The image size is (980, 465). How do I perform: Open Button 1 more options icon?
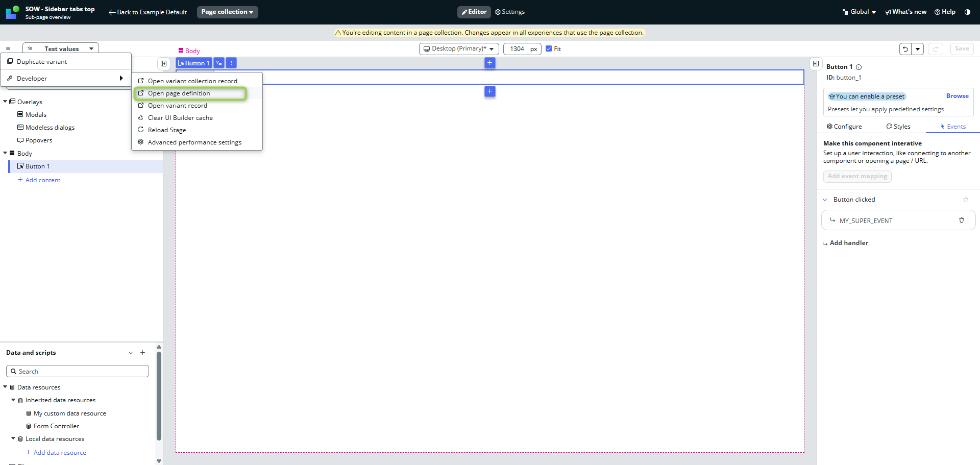[231, 63]
